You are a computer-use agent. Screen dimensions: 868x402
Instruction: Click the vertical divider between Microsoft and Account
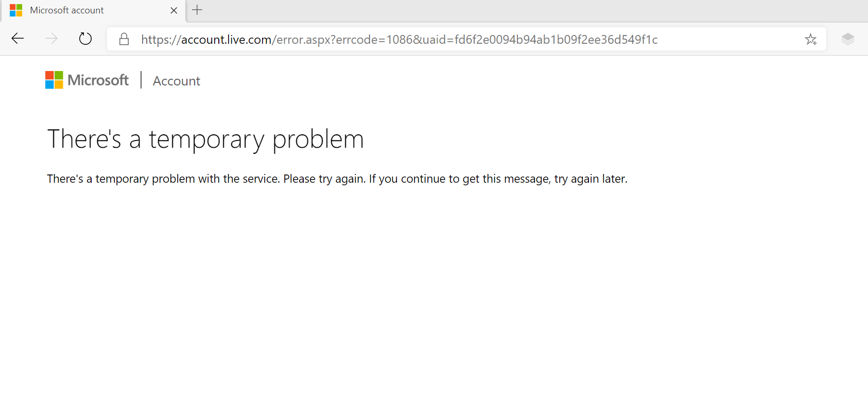coord(141,80)
